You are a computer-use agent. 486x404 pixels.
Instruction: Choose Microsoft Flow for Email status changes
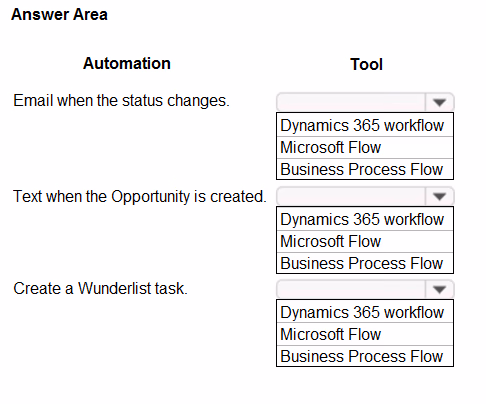(365, 148)
